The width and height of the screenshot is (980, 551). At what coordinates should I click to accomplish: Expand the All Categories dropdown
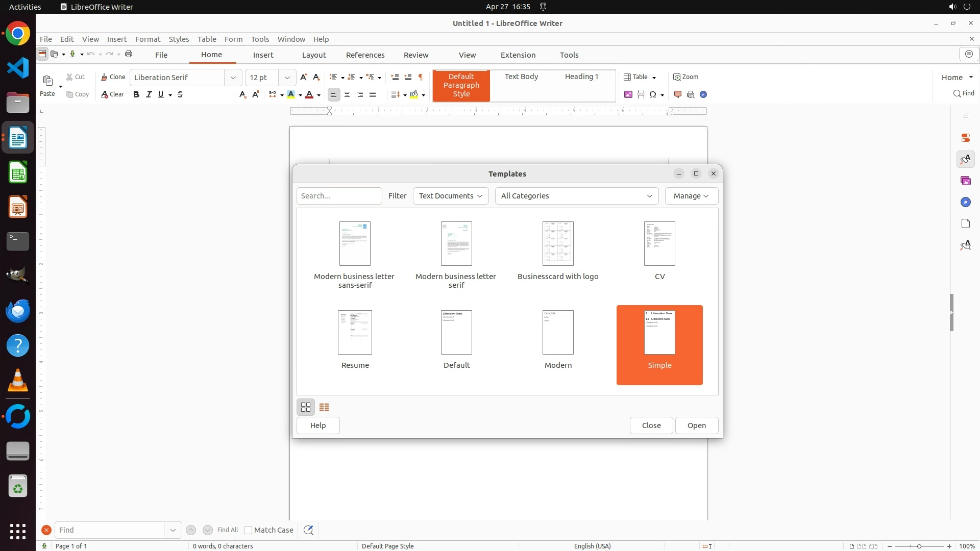coord(576,196)
